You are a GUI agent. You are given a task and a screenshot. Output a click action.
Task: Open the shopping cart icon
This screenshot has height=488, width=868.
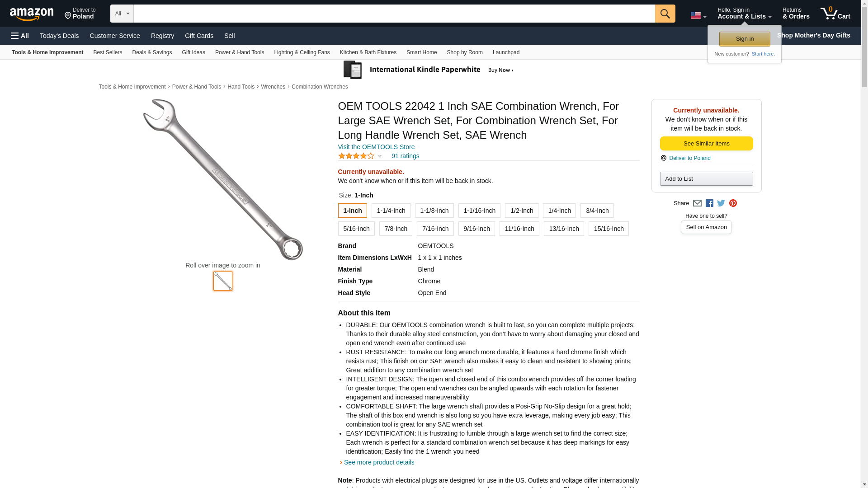[835, 14]
